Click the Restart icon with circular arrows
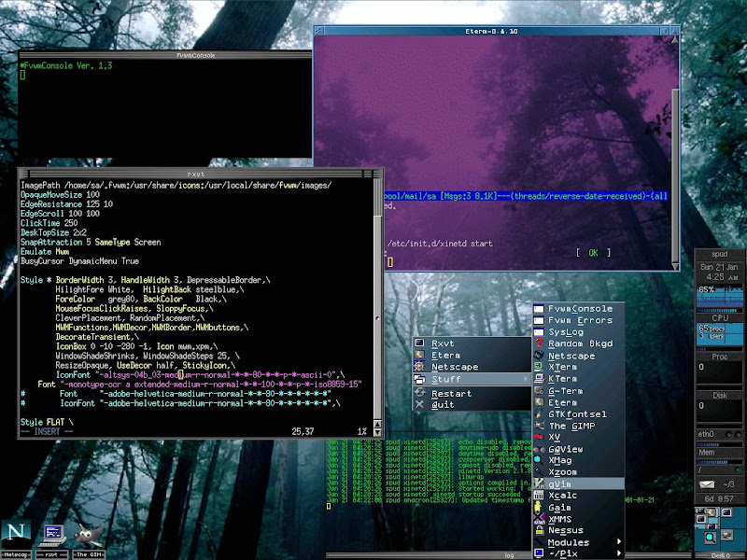The image size is (747, 560). click(x=419, y=393)
